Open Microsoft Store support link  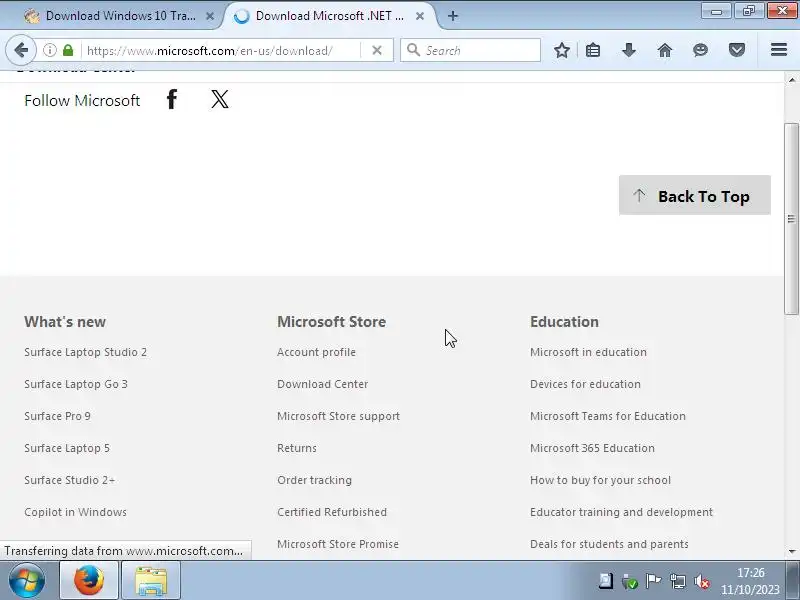[x=338, y=416]
